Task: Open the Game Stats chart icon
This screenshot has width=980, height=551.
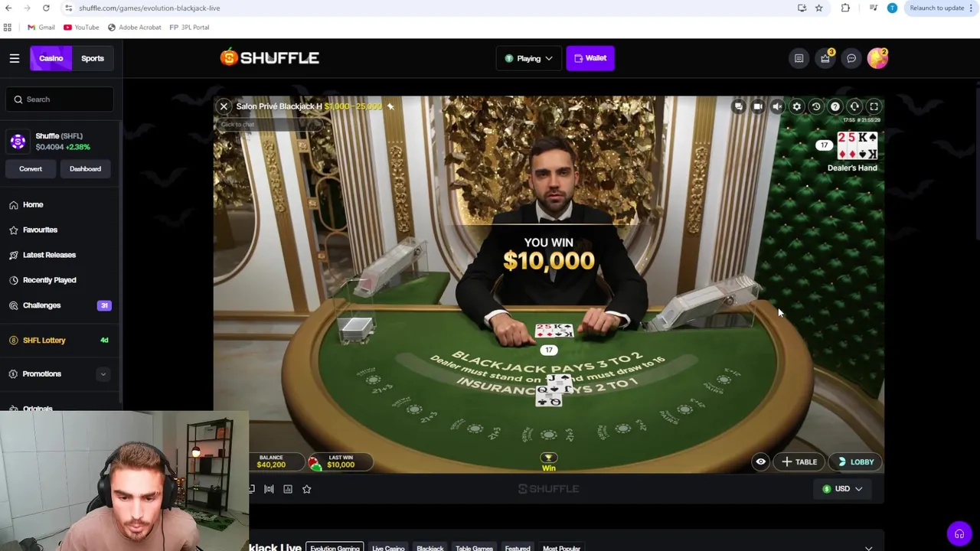Action: click(288, 489)
